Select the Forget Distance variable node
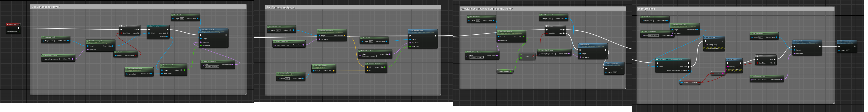 505,71
